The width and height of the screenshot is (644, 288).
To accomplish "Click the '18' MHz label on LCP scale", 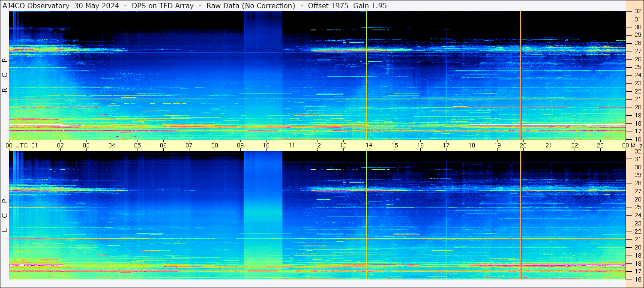I will click(637, 264).
